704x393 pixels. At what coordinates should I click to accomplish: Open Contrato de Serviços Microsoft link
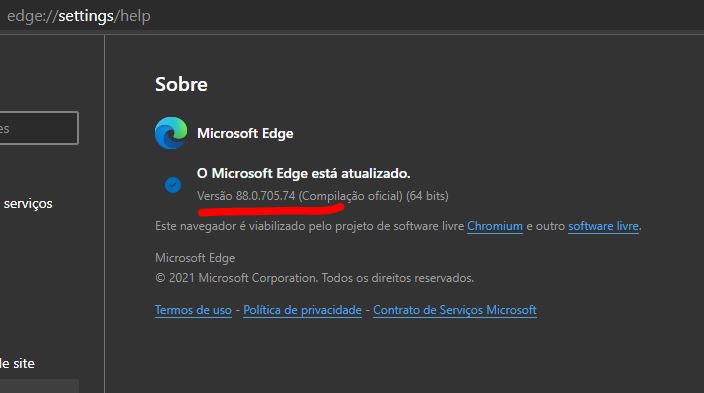[x=455, y=310]
